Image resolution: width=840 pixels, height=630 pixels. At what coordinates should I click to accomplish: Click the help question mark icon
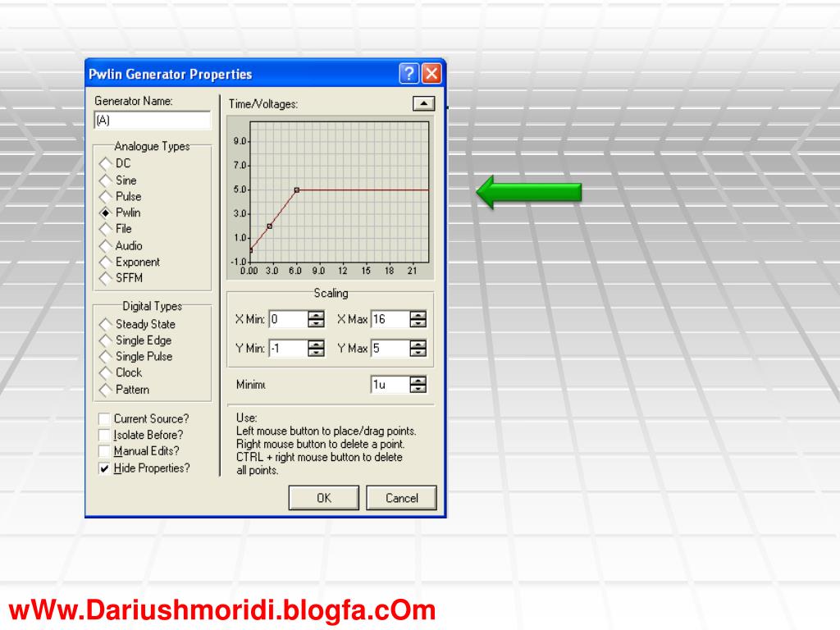point(409,73)
